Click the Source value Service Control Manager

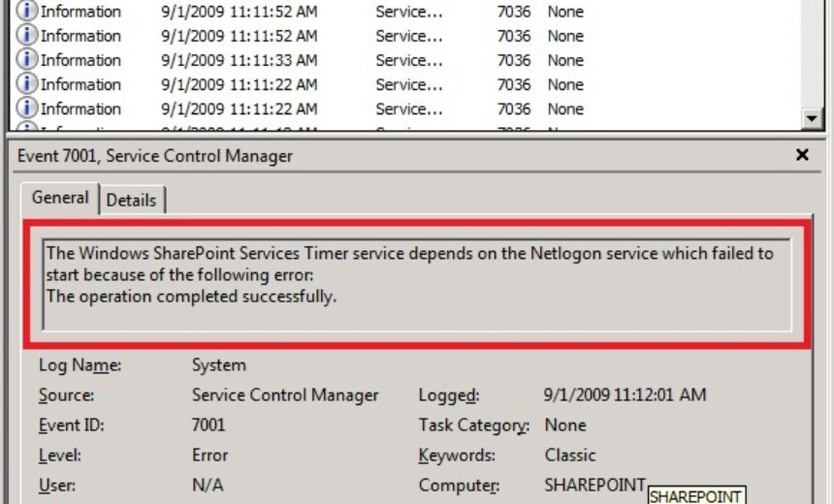(x=285, y=395)
